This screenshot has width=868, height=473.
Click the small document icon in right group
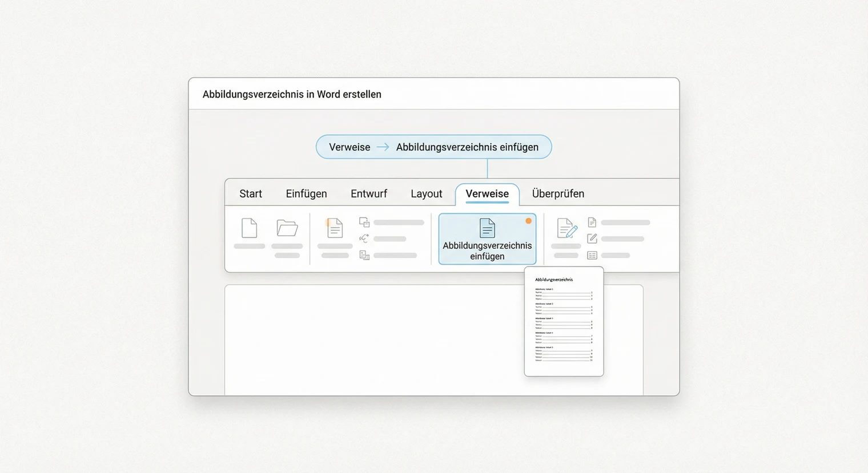(592, 222)
